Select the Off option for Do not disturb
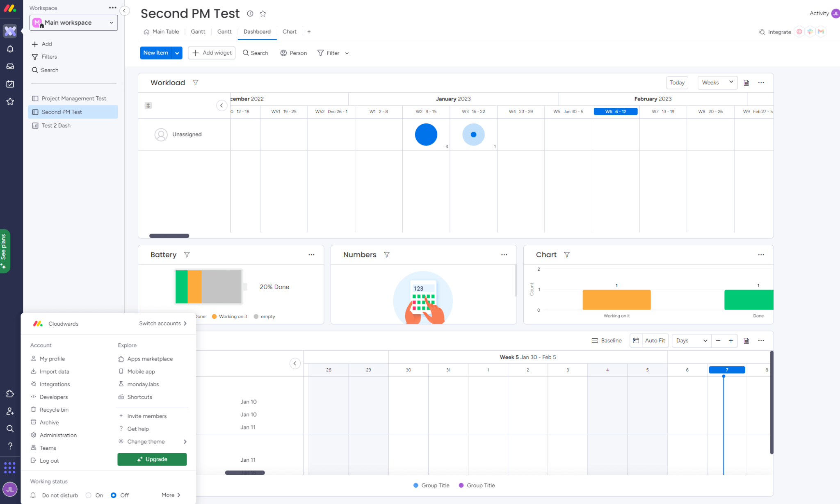Image resolution: width=840 pixels, height=504 pixels. pos(114,495)
